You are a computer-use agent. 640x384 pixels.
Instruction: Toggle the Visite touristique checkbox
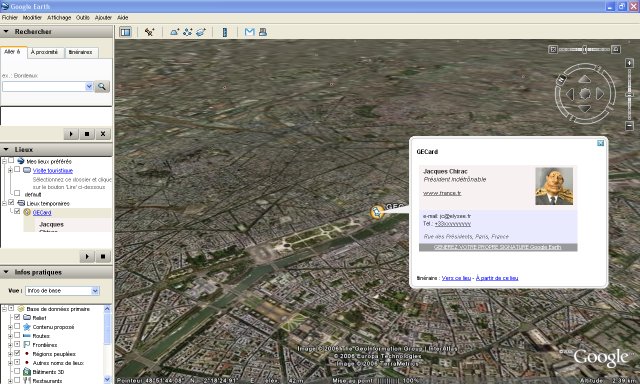click(17, 169)
